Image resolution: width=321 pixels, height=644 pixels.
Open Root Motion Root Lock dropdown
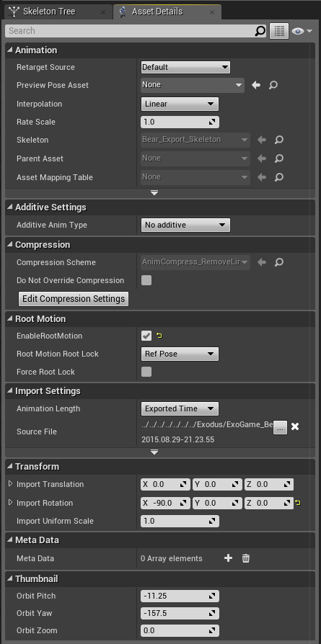point(180,354)
